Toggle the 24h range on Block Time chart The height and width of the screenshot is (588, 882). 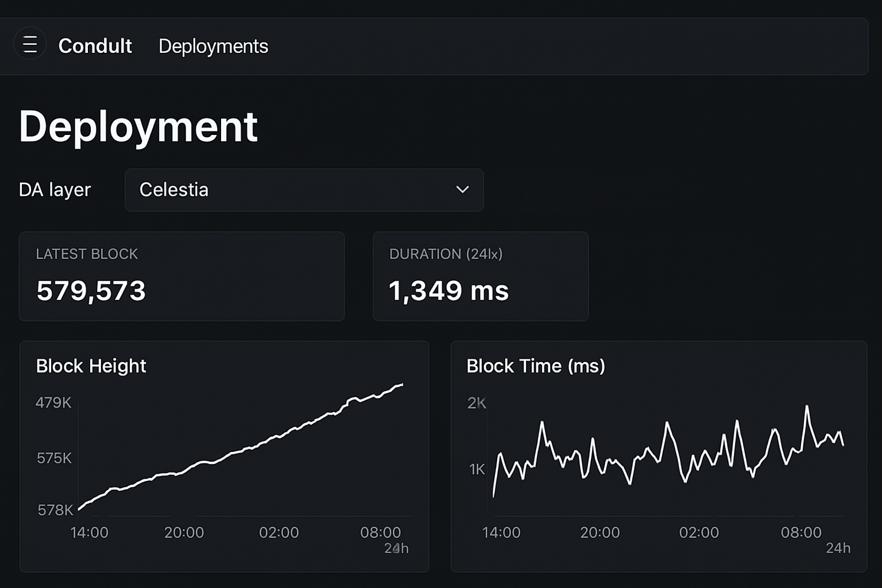tap(840, 548)
